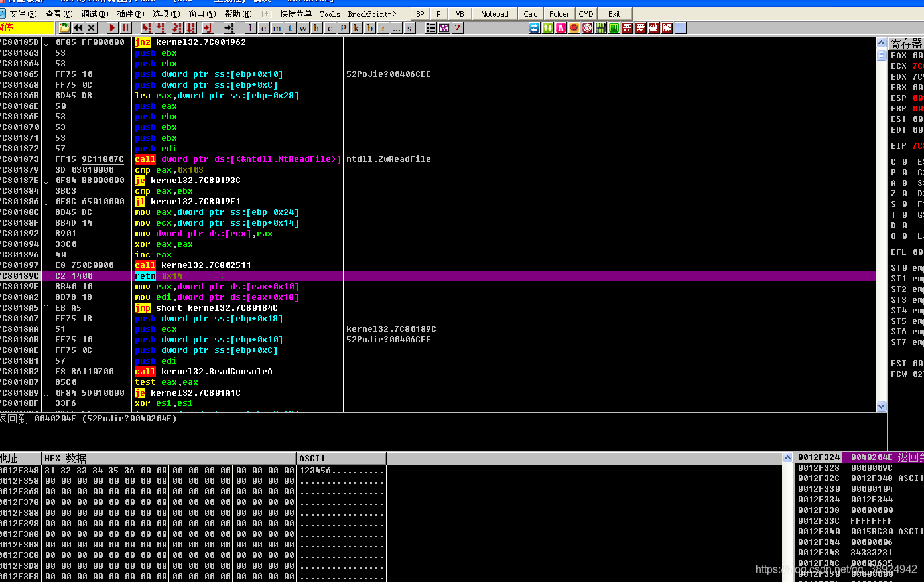
Task: Open Memory map via 'm' button
Action: pyautogui.click(x=277, y=27)
